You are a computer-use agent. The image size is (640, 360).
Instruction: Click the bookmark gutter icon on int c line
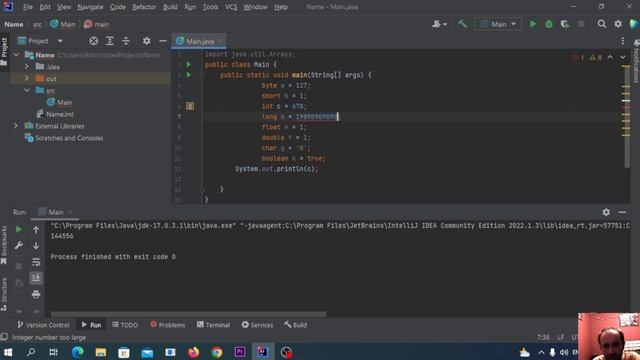(x=190, y=106)
